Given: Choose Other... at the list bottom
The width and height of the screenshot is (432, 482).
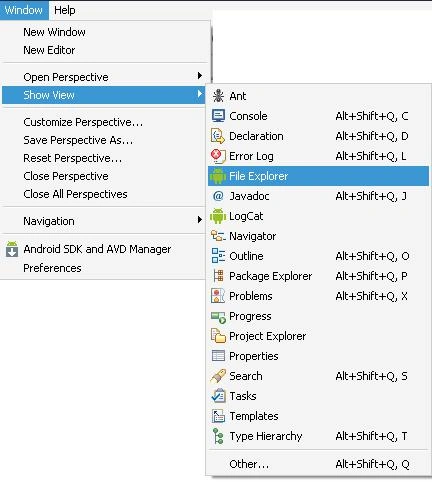Looking at the screenshot, I should (318, 464).
